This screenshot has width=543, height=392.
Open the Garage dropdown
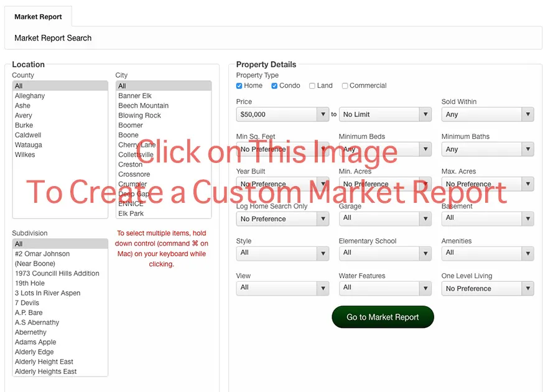[x=385, y=219]
